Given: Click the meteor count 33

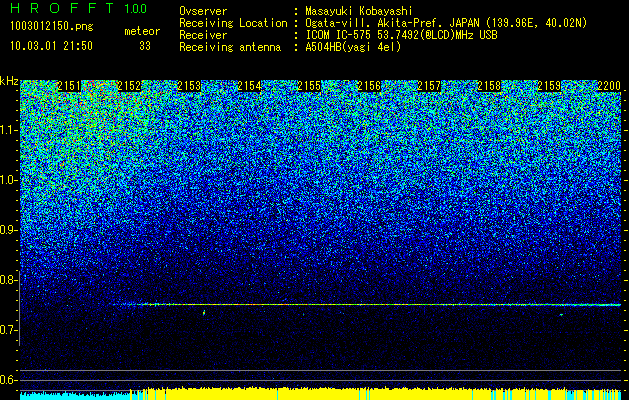Looking at the screenshot, I should [x=145, y=46].
